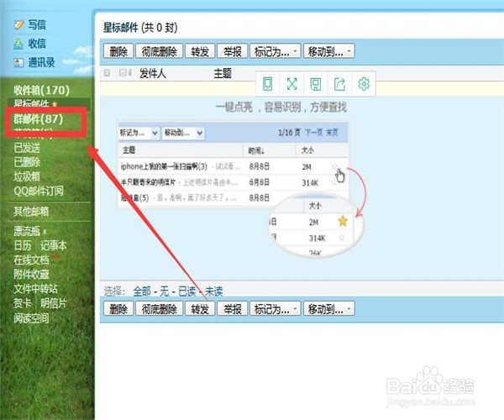Click the phone icon in floating toolbar
Screen dimensions: 504x420
coord(268,84)
